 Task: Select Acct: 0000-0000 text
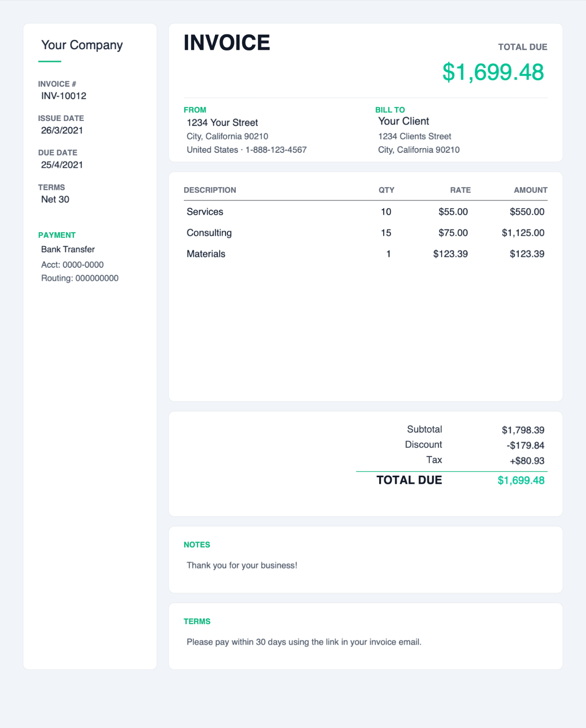click(73, 264)
